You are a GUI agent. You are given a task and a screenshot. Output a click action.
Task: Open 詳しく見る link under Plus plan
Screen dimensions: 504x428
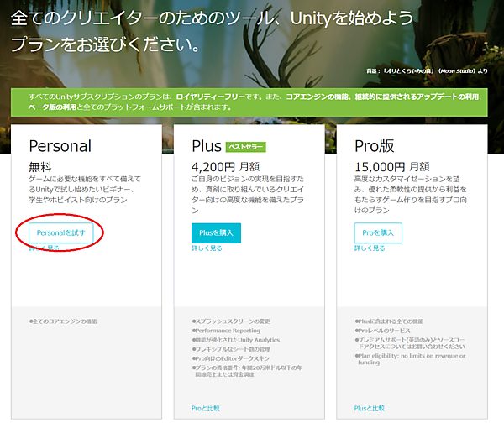pyautogui.click(x=207, y=248)
